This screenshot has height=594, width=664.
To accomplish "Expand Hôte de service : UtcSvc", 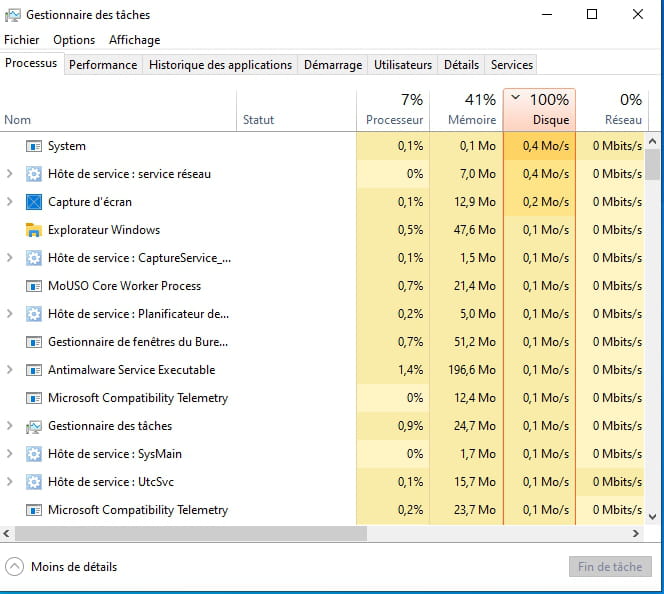I will 10,481.
